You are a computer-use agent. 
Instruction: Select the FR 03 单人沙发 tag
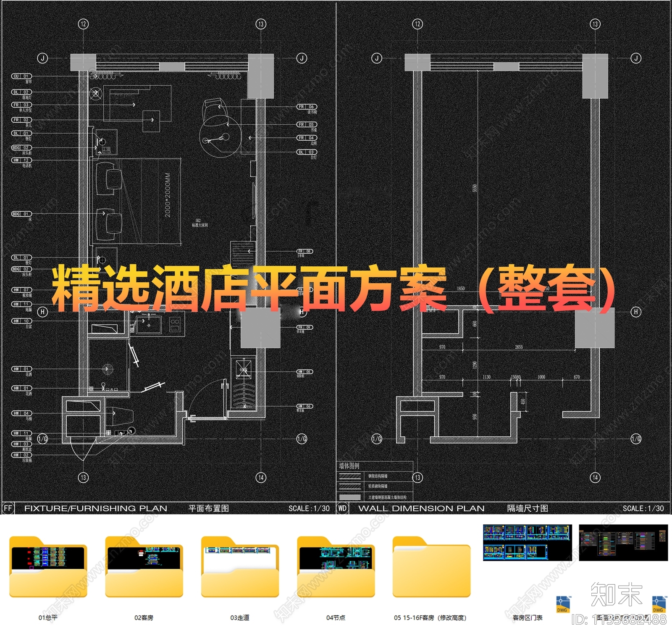21,105
